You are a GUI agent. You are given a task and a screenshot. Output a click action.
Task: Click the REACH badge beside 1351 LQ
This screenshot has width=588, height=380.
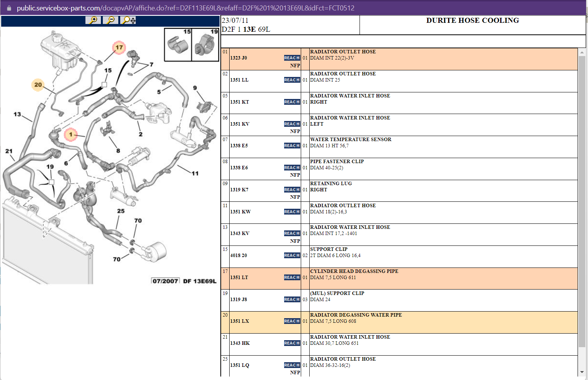pyautogui.click(x=292, y=365)
